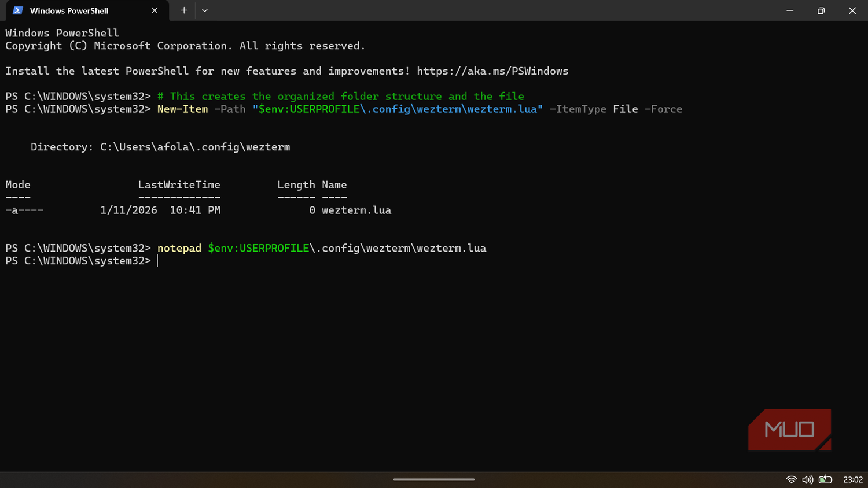Click the taskbar gesture handle bar
Image resolution: width=868 pixels, height=488 pixels.
(434, 479)
